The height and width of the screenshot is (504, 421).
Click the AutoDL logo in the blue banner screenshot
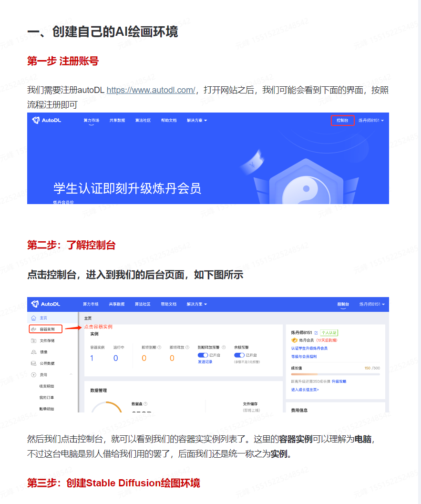click(47, 120)
